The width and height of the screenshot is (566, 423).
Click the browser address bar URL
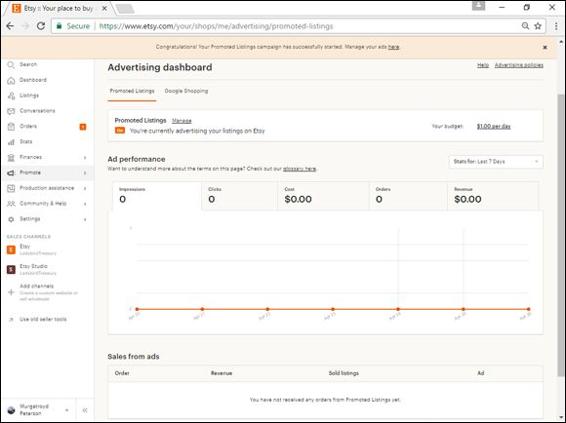216,26
